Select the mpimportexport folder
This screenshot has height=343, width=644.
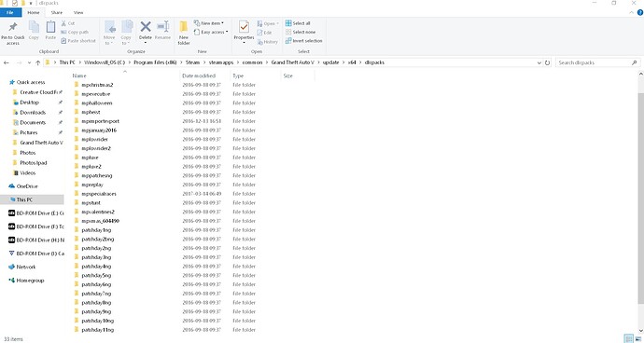pos(100,121)
